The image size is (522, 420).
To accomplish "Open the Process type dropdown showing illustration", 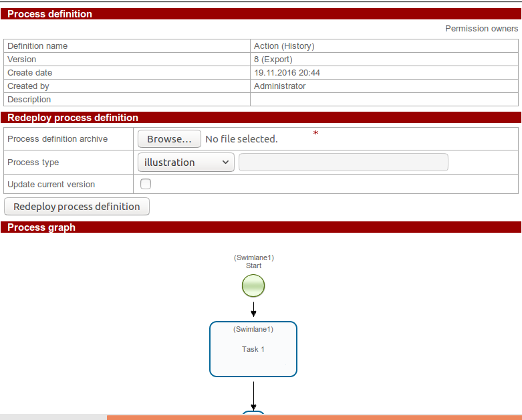I will click(186, 163).
